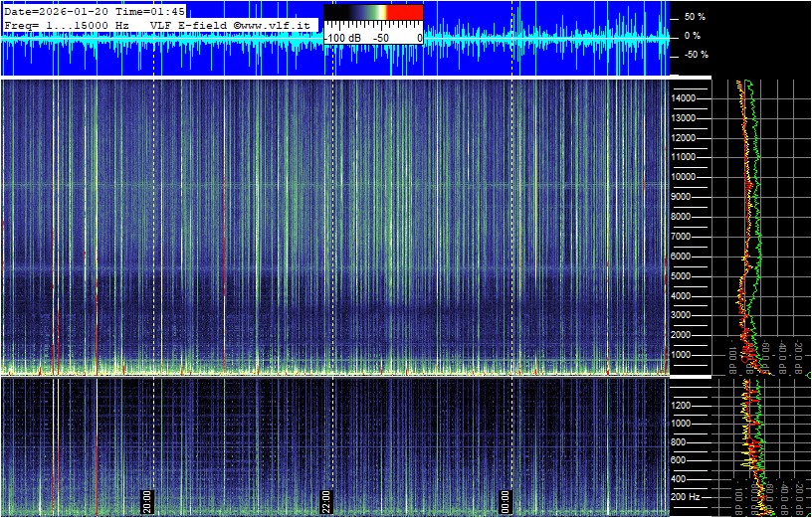Click the Date=2026-01-20 header text
This screenshot has height=518, width=812.
pos(56,11)
